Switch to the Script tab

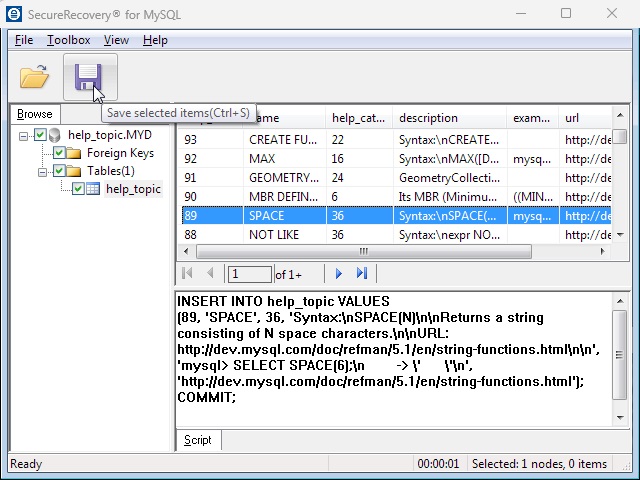point(198,440)
